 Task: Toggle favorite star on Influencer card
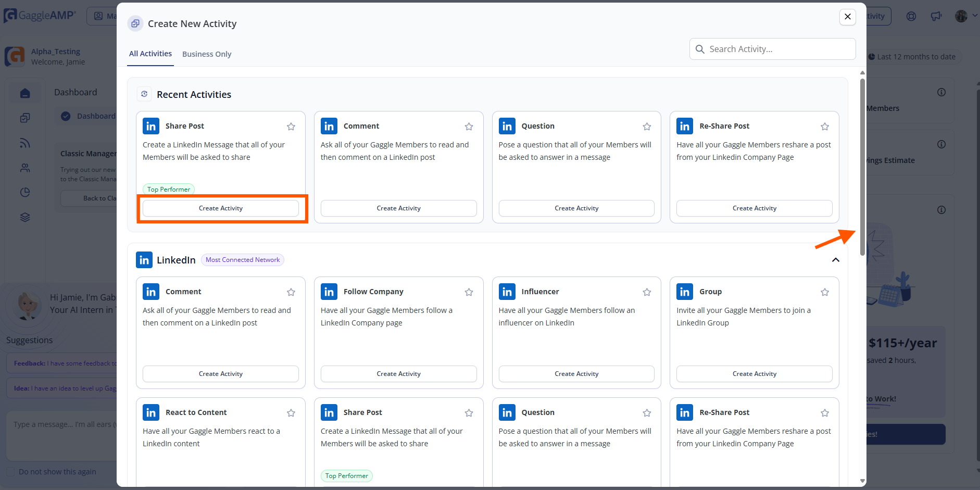click(647, 292)
